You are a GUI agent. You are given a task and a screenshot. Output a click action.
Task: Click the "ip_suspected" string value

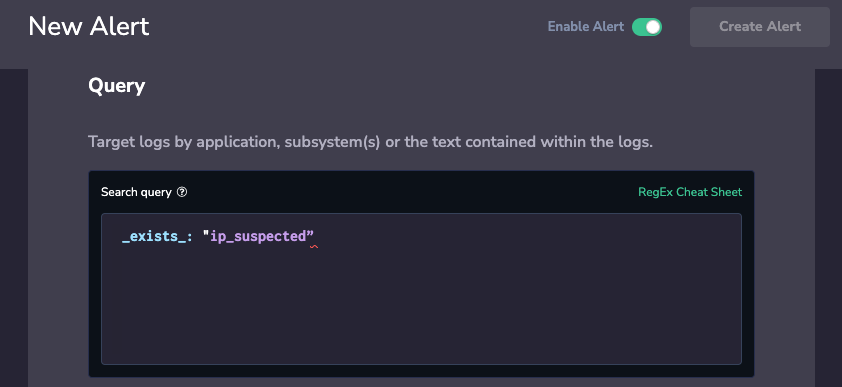(258, 236)
